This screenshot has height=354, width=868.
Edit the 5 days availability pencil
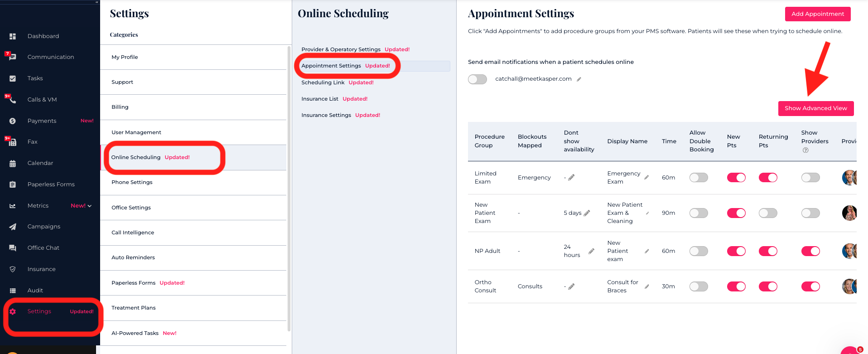[x=587, y=213]
